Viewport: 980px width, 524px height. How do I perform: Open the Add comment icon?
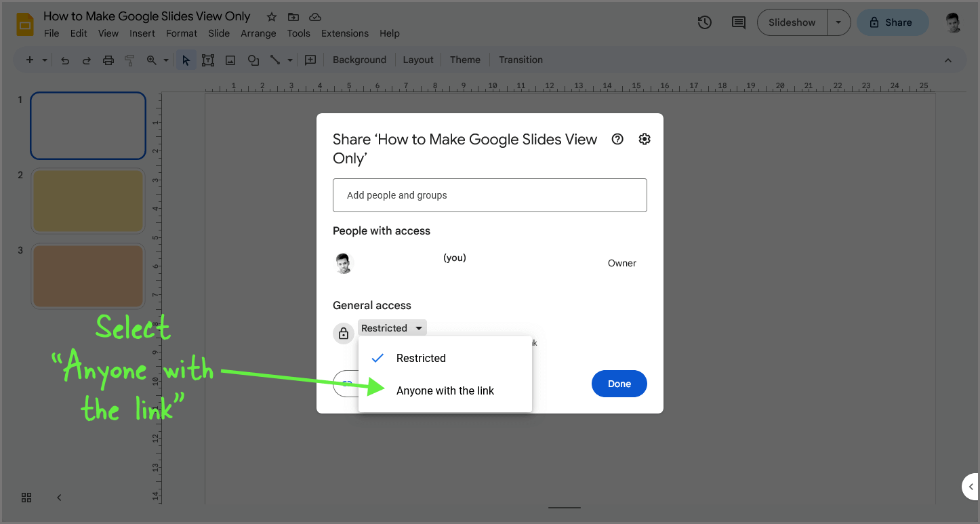click(738, 22)
